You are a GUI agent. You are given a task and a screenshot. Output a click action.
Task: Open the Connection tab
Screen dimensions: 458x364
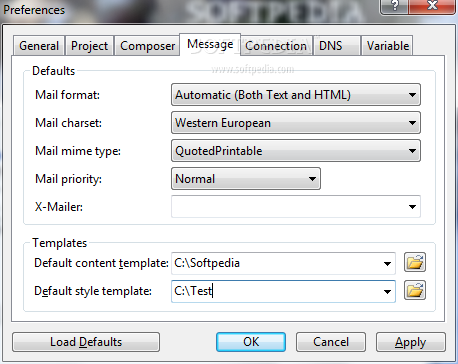pyautogui.click(x=276, y=46)
